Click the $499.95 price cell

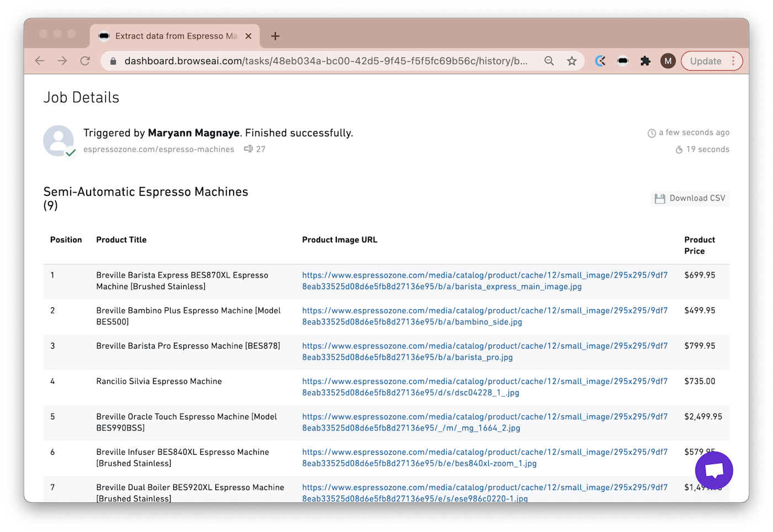coord(700,311)
